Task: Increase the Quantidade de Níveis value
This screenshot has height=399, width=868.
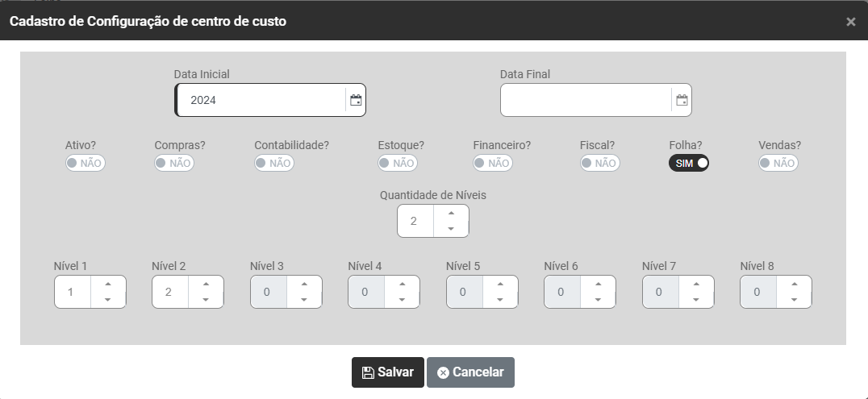Action: 451,213
